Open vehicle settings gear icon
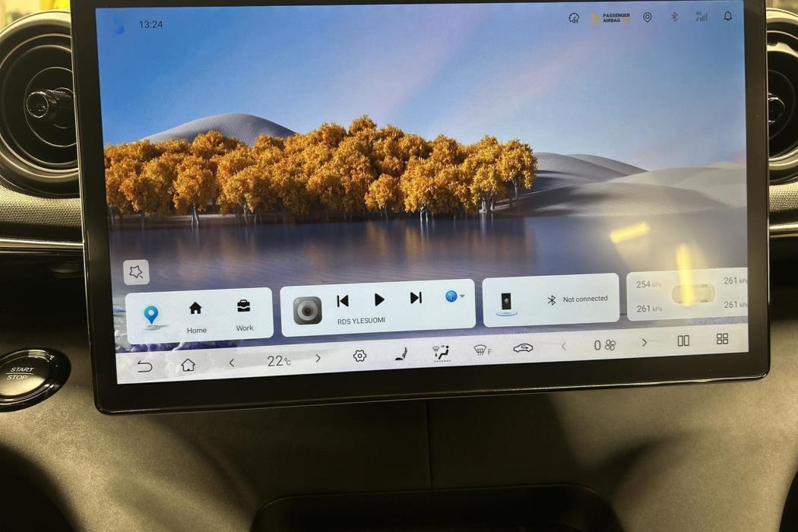 359,356
